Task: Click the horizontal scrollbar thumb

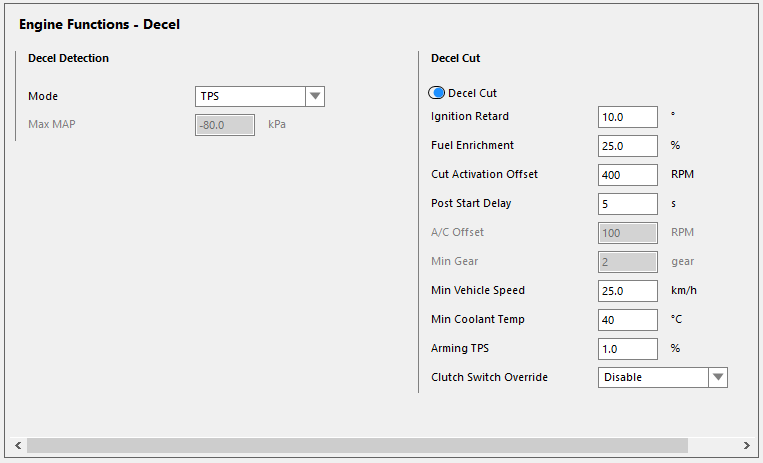Action: click(x=357, y=445)
